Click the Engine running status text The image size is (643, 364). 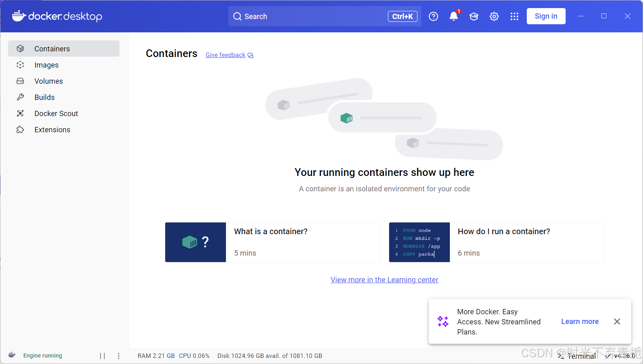coord(43,356)
